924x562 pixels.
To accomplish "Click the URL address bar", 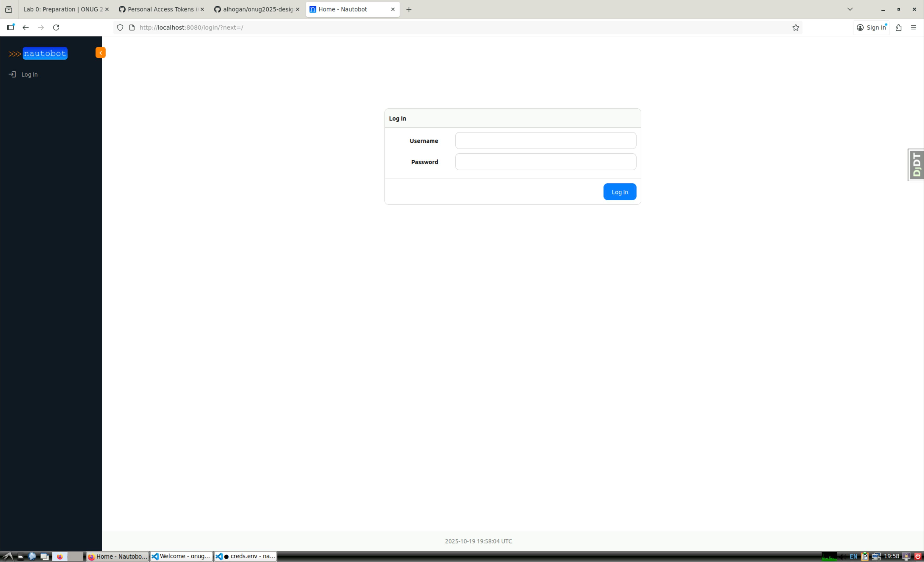I will click(450, 28).
